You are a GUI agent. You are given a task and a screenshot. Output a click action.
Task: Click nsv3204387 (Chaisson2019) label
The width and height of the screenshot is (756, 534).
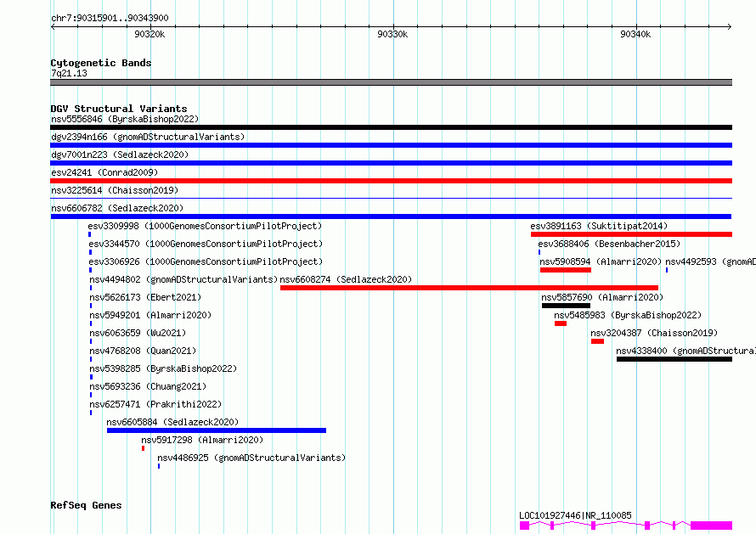[x=654, y=333]
